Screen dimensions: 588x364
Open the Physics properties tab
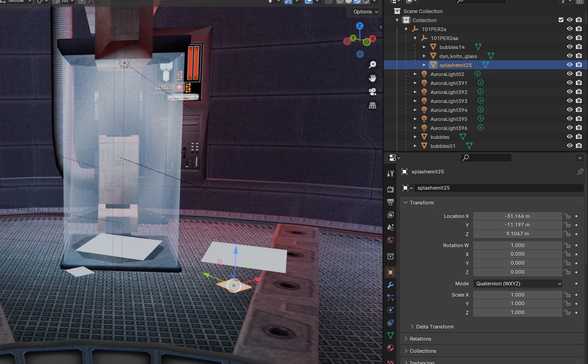pyautogui.click(x=390, y=310)
